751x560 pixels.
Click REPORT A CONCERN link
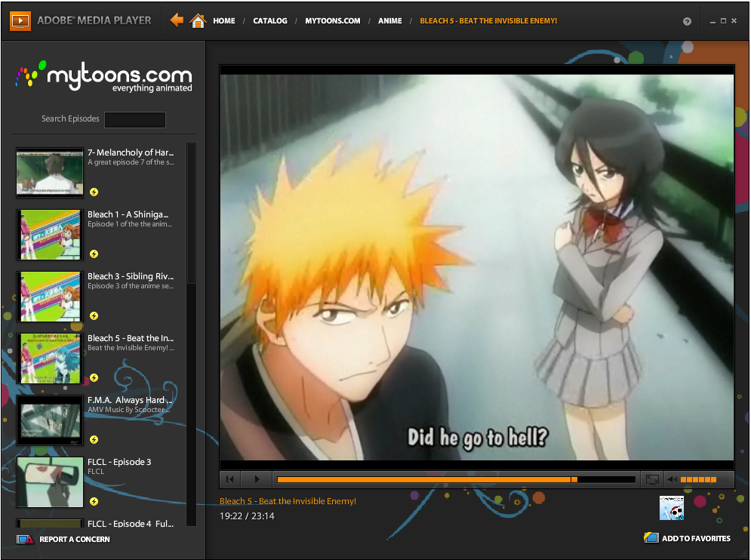[75, 540]
